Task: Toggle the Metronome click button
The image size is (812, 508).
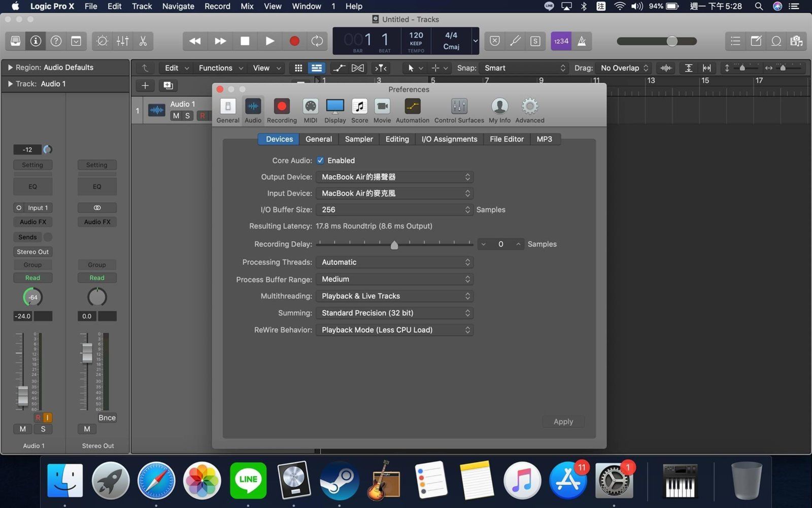Action: tap(582, 41)
